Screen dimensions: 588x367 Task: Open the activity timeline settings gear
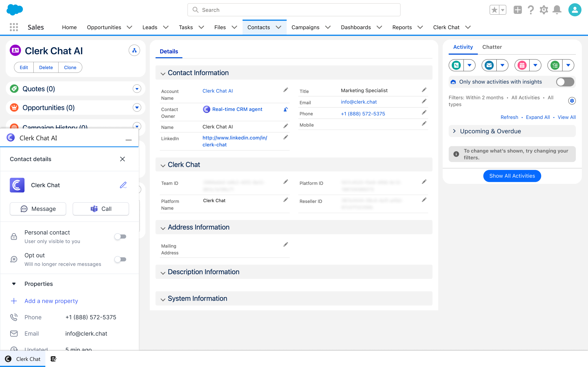pos(572,101)
